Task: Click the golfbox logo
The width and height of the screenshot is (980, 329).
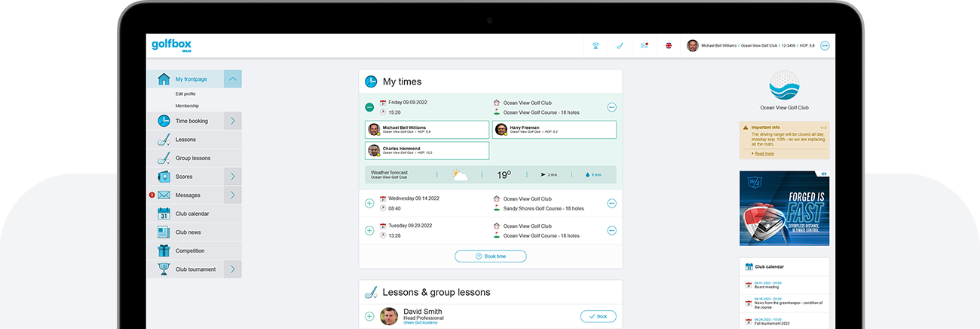Action: [171, 45]
